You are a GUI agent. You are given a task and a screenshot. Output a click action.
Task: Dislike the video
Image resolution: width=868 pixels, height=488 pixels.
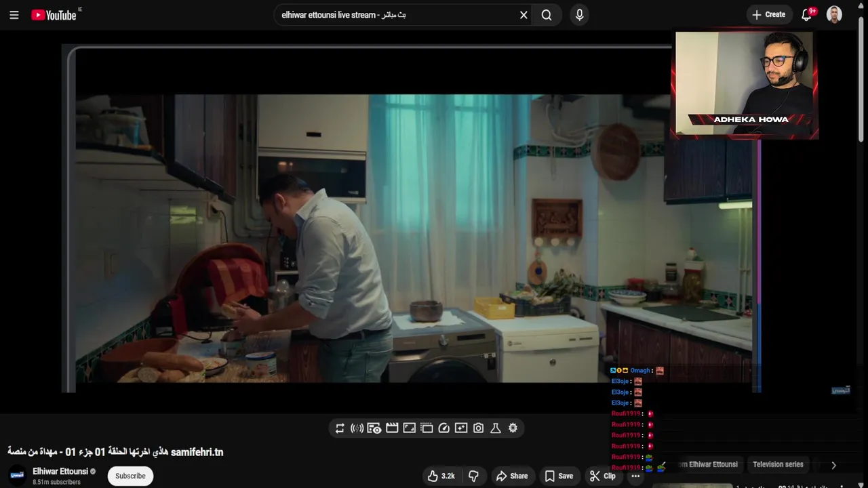pos(474,476)
